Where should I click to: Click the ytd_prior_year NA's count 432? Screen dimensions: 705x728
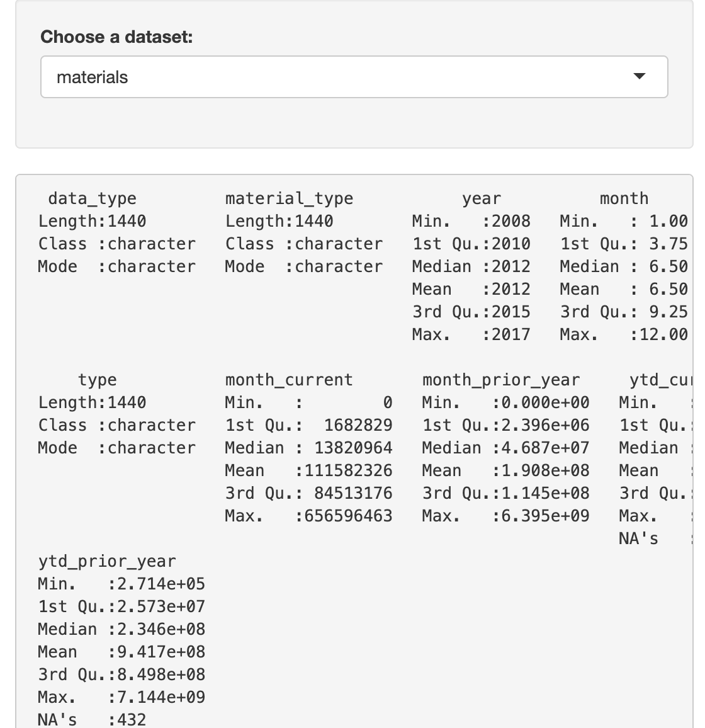tap(132, 720)
